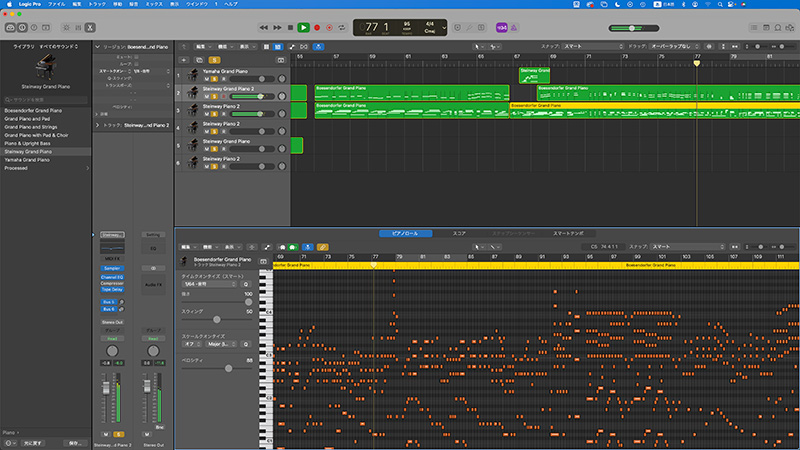
Task: Rewind the playhead
Action: [x=264, y=28]
